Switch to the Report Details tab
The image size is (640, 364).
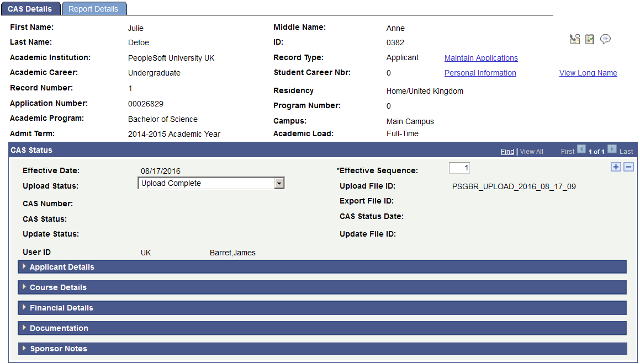pos(94,8)
